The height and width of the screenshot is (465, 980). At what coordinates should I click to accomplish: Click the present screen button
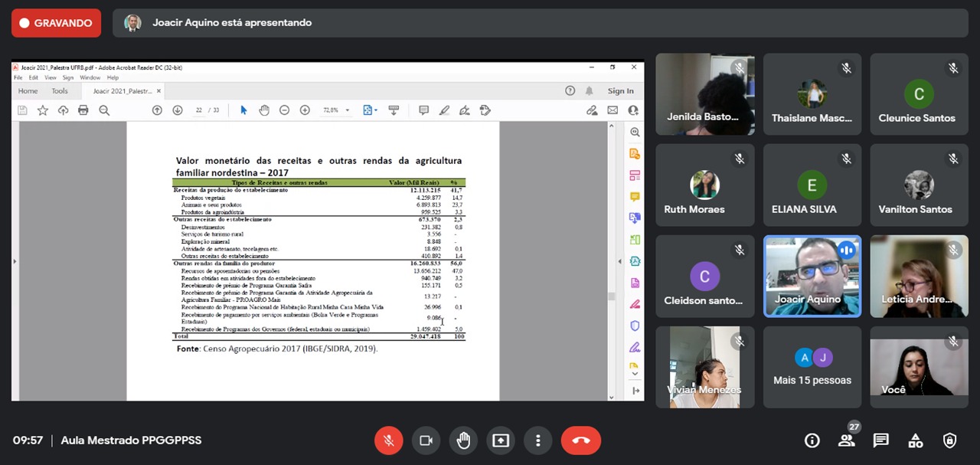(x=501, y=440)
